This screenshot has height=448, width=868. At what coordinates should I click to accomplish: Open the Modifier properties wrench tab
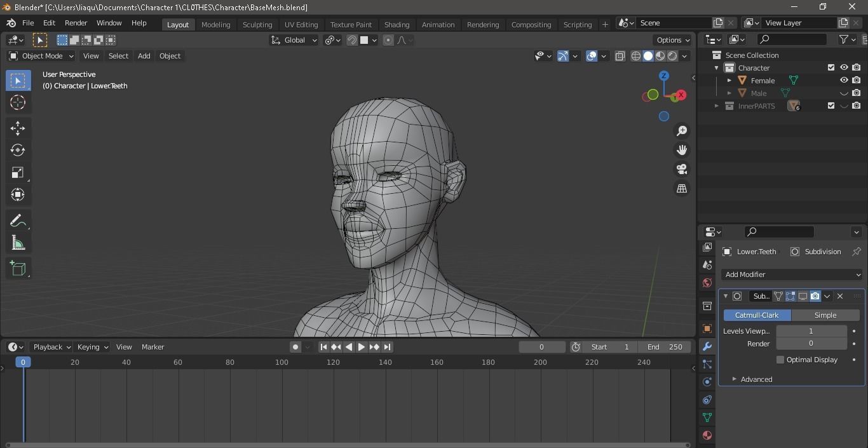click(707, 346)
